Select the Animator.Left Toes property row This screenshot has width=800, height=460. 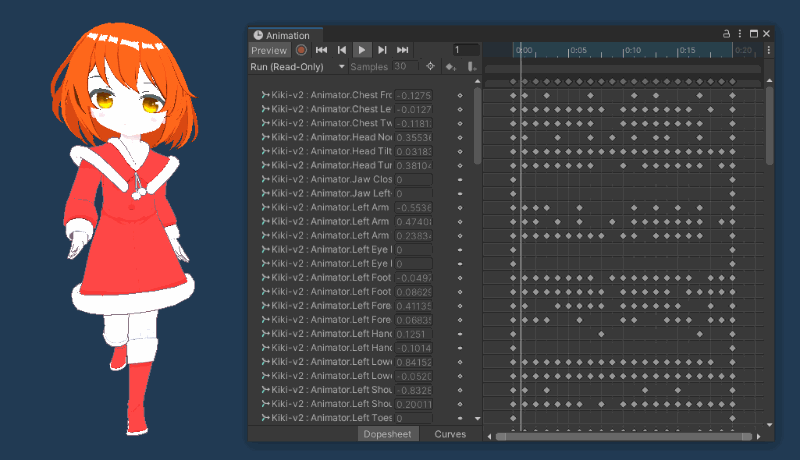[326, 418]
